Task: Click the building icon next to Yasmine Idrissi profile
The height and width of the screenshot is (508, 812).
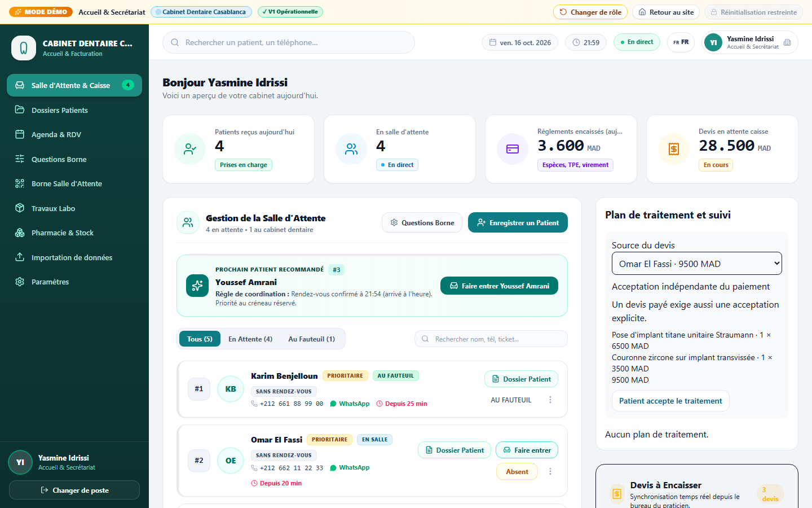Action: pos(787,42)
